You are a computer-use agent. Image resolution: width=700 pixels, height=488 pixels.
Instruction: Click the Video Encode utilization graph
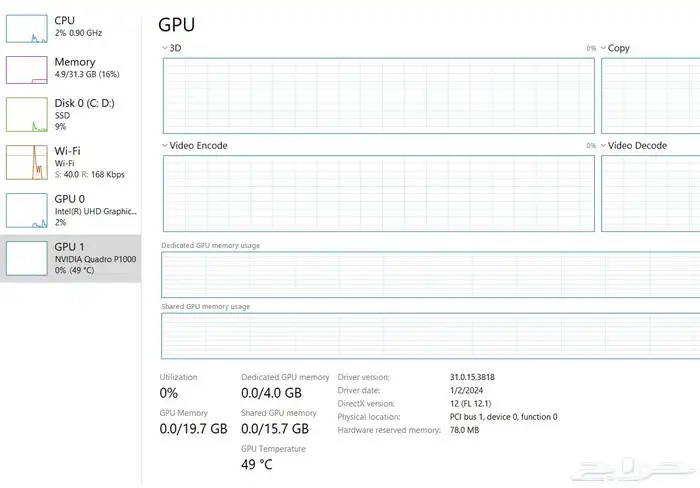378,193
